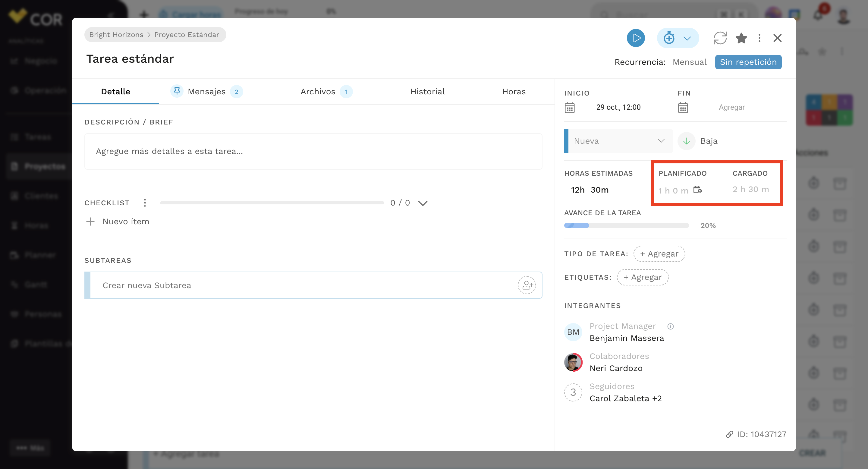Click the Project Manager info icon
The image size is (868, 469).
[x=670, y=326]
